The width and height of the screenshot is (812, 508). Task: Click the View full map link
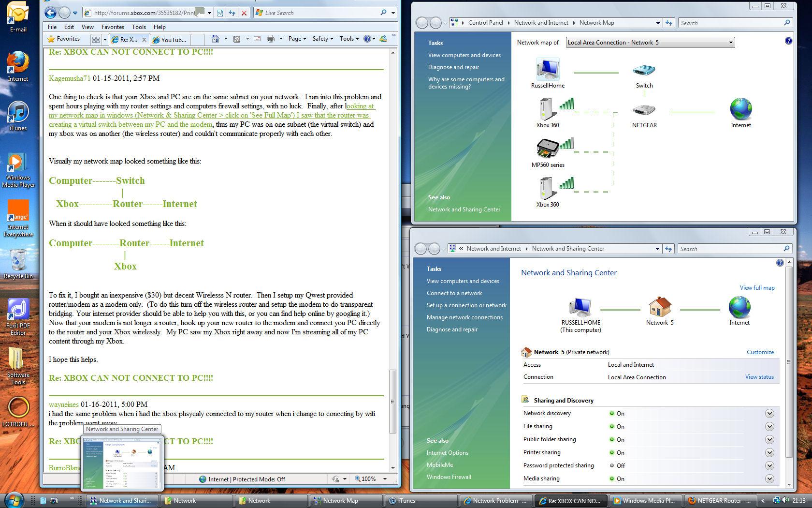click(x=757, y=288)
